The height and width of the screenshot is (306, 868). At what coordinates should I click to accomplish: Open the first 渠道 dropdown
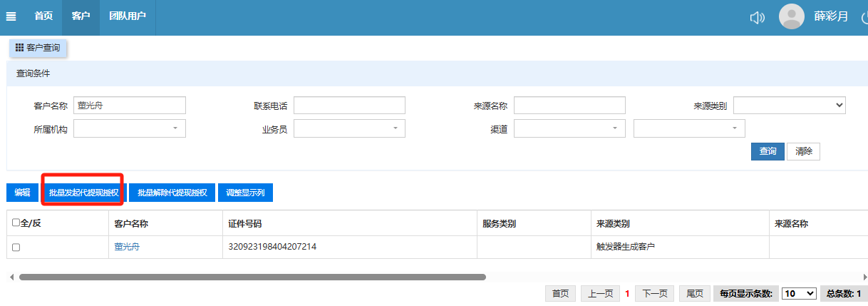coord(569,128)
